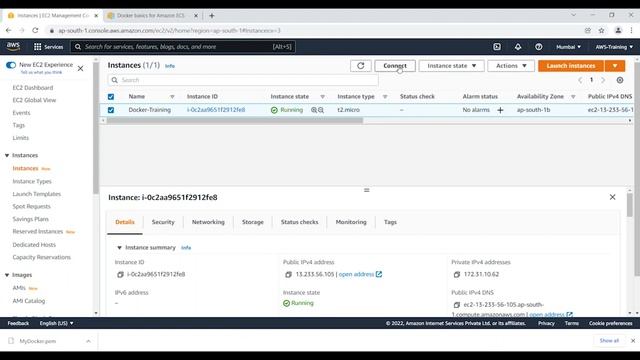
Task: Open Actions dropdown
Action: coord(511,66)
